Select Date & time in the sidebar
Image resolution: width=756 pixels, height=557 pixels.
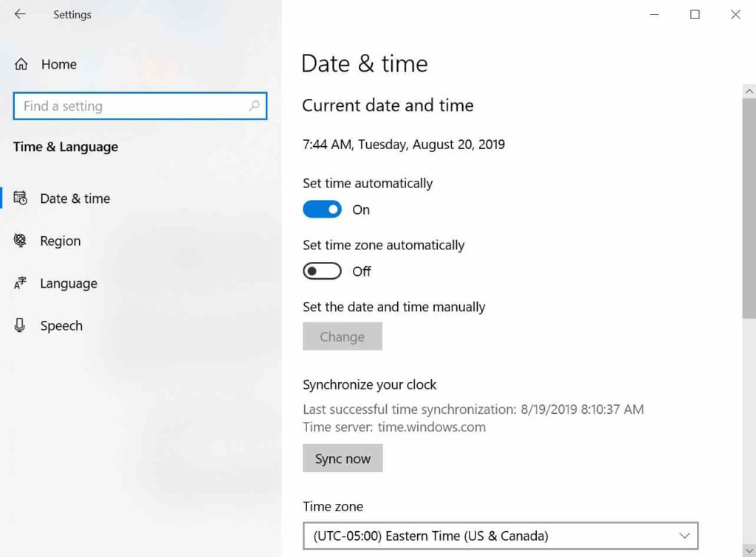[x=75, y=198]
